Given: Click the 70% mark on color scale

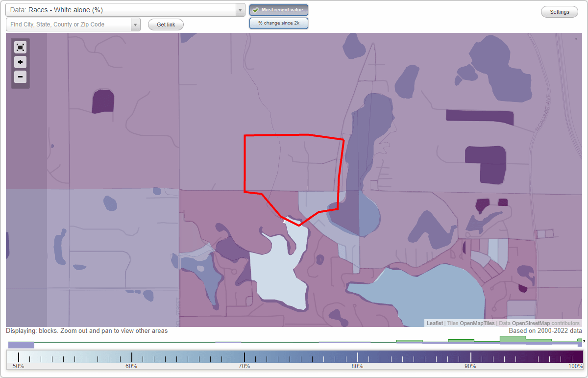Looking at the screenshot, I should click(x=245, y=357).
